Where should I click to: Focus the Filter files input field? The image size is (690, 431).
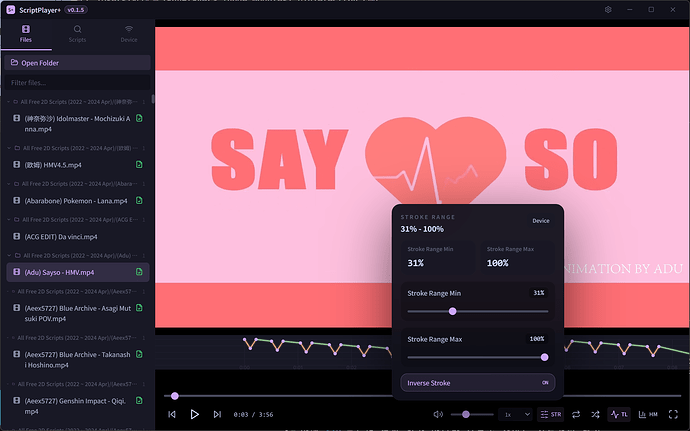point(77,82)
